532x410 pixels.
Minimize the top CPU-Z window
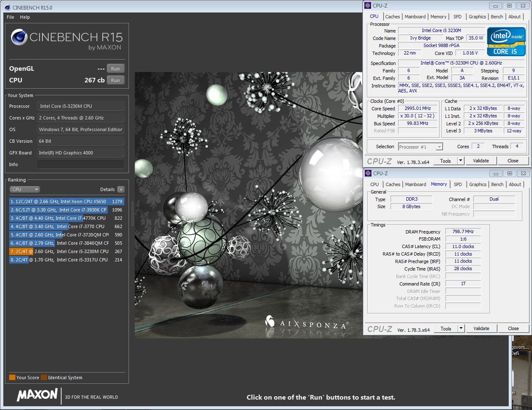[495, 6]
